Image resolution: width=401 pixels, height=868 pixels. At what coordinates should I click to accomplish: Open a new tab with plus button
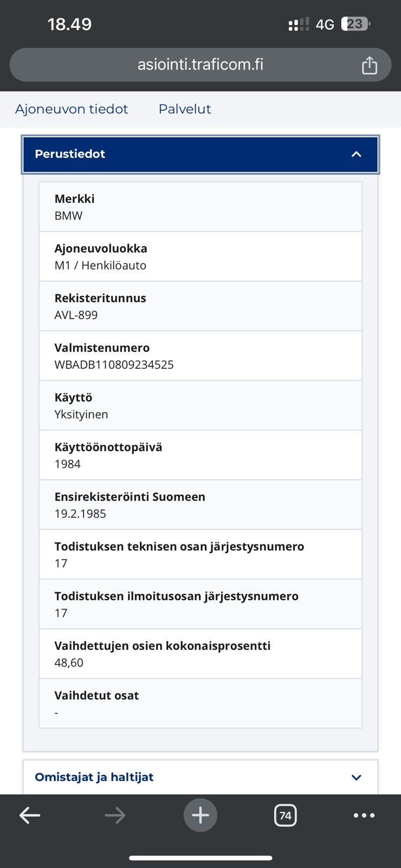tap(200, 815)
